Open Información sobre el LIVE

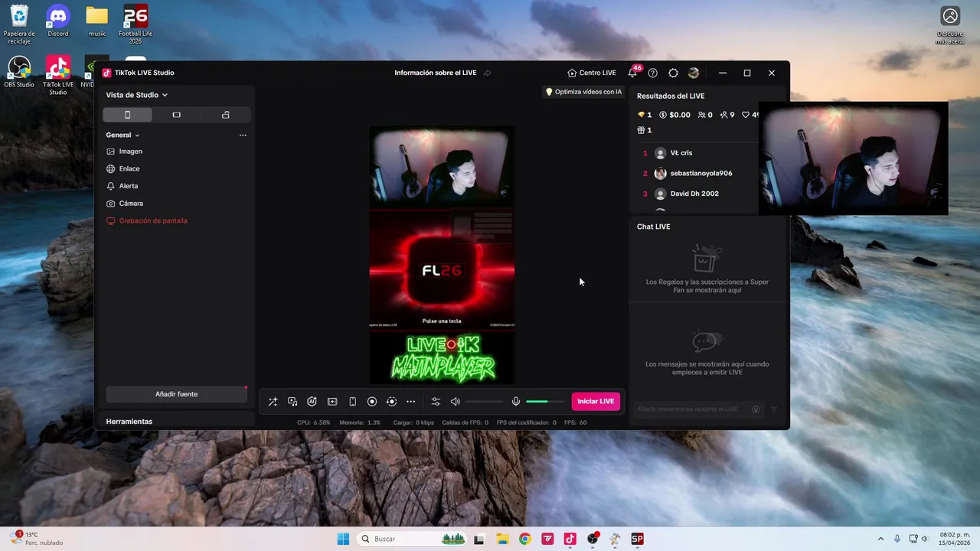(x=436, y=73)
